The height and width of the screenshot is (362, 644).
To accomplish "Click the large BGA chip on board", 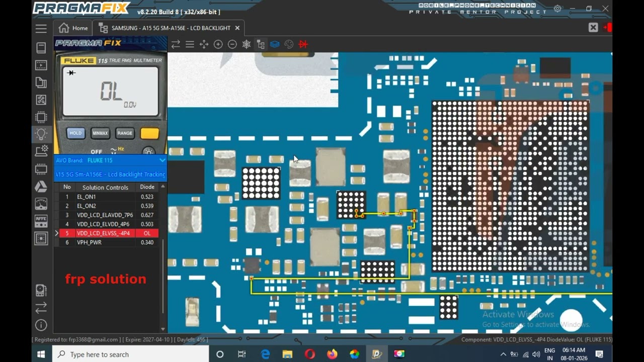I will (510, 186).
